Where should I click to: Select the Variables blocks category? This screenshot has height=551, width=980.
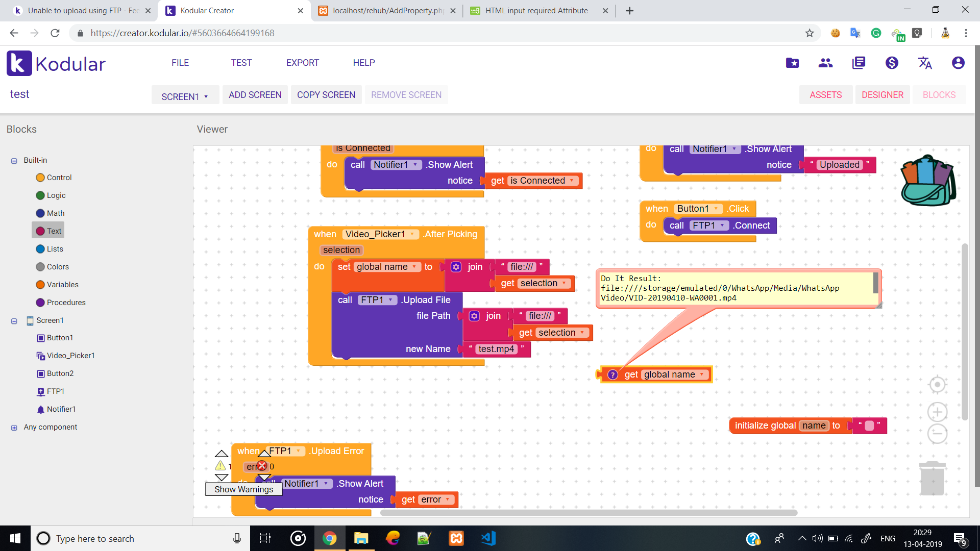(x=57, y=285)
